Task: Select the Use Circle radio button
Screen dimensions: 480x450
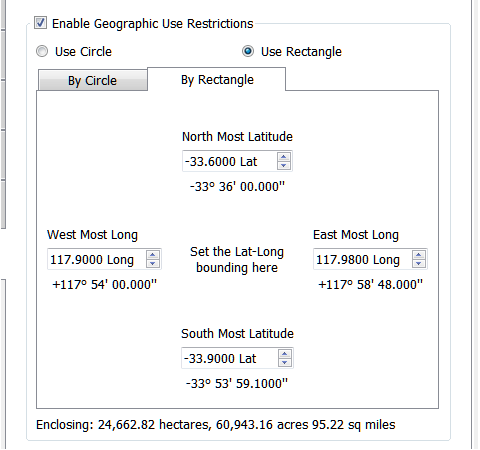Action: (42, 51)
